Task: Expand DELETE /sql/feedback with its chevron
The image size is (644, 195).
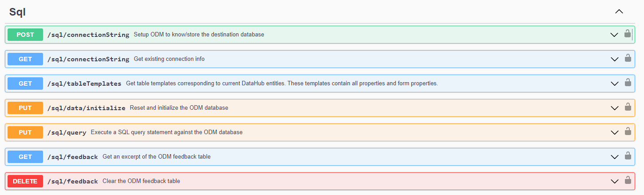Action: pyautogui.click(x=614, y=181)
